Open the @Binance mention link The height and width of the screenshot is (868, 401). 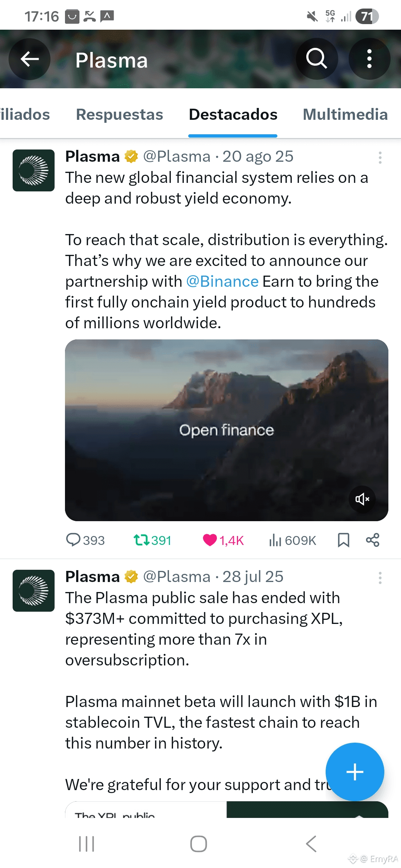point(222,282)
